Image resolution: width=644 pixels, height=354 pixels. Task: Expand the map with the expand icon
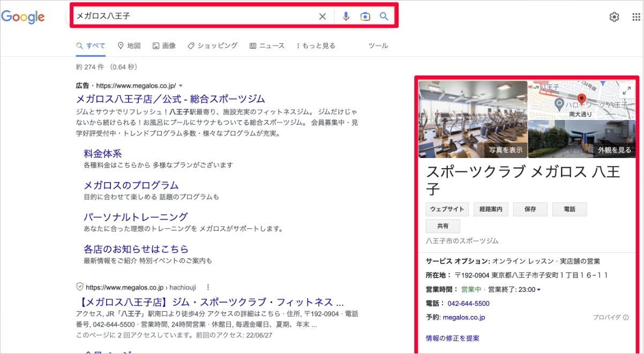[626, 91]
